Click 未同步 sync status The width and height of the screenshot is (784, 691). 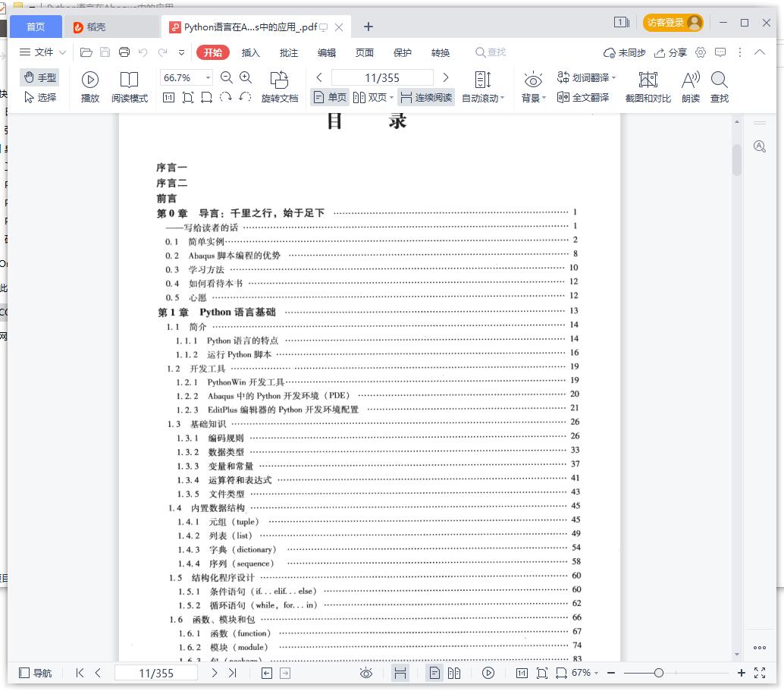(x=625, y=52)
